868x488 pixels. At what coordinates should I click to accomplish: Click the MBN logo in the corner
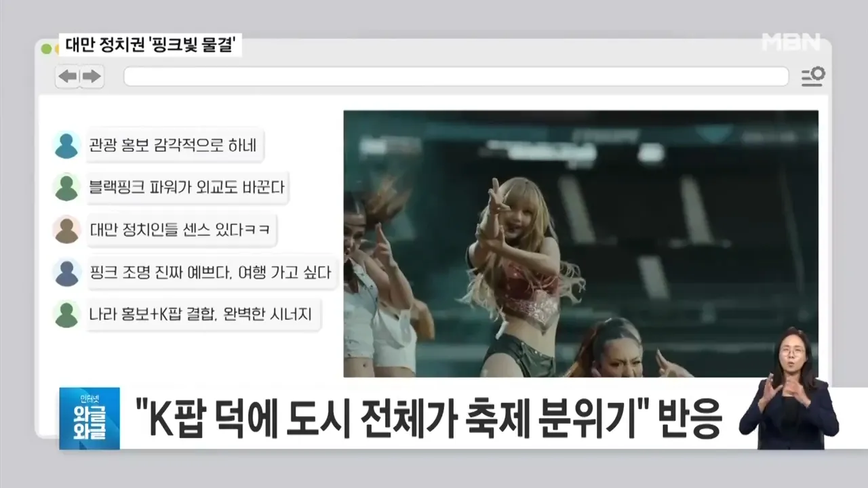coord(791,42)
